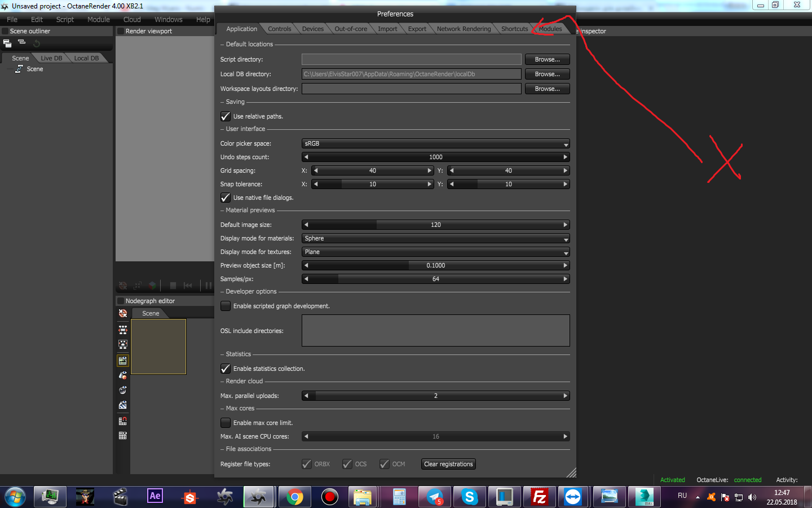Click the recenter view icon in Nodegraph editor
The width and height of the screenshot is (812, 508).
click(x=123, y=313)
